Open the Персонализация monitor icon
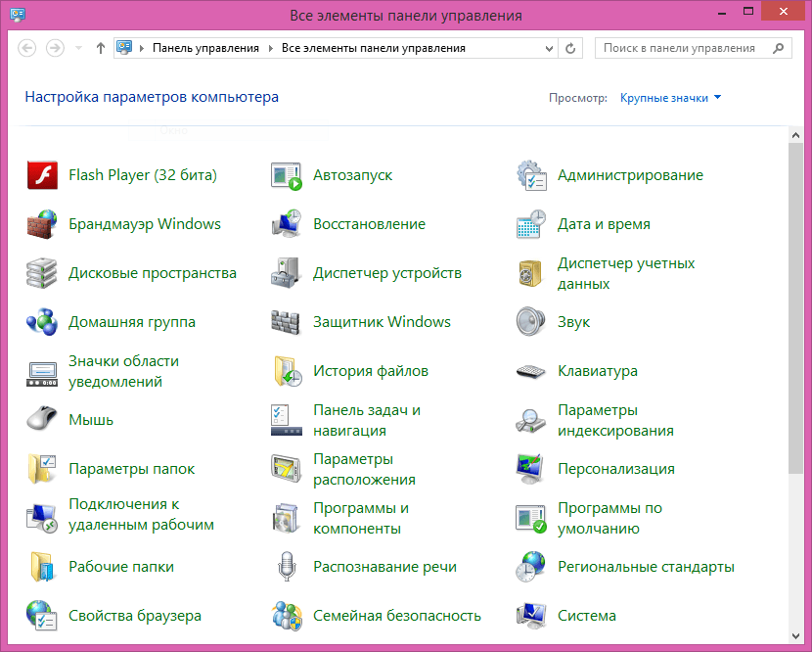The image size is (812, 652). click(x=531, y=468)
